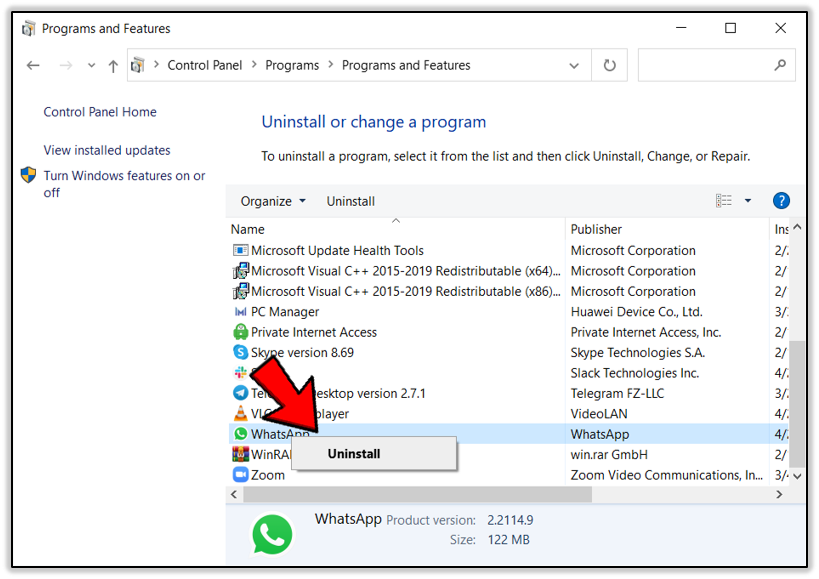The image size is (819, 579).
Task: Click the Zoom icon in the list
Action: click(x=240, y=475)
